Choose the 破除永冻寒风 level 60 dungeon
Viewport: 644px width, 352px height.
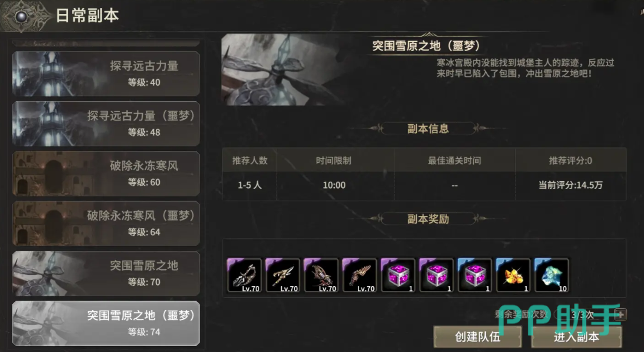tap(106, 174)
